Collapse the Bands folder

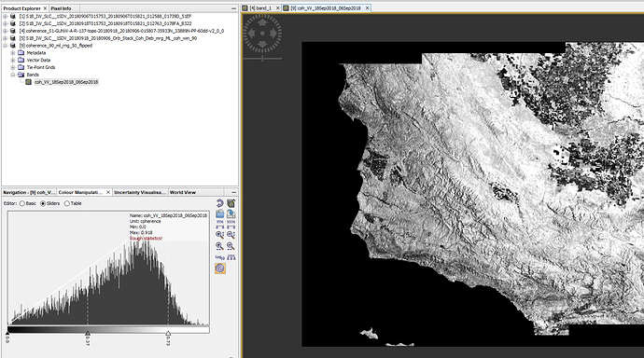[x=13, y=75]
